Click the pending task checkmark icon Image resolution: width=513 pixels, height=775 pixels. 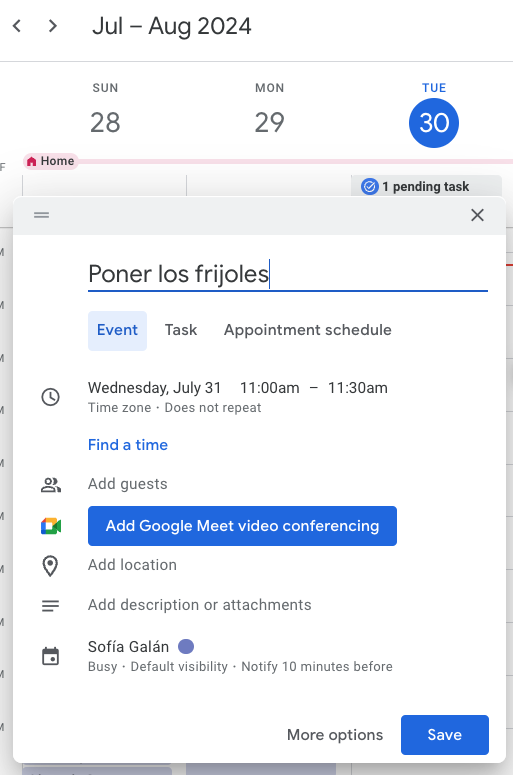(370, 186)
